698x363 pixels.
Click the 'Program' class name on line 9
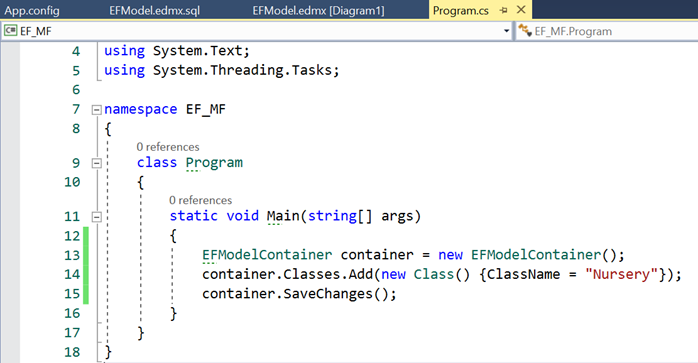click(214, 163)
